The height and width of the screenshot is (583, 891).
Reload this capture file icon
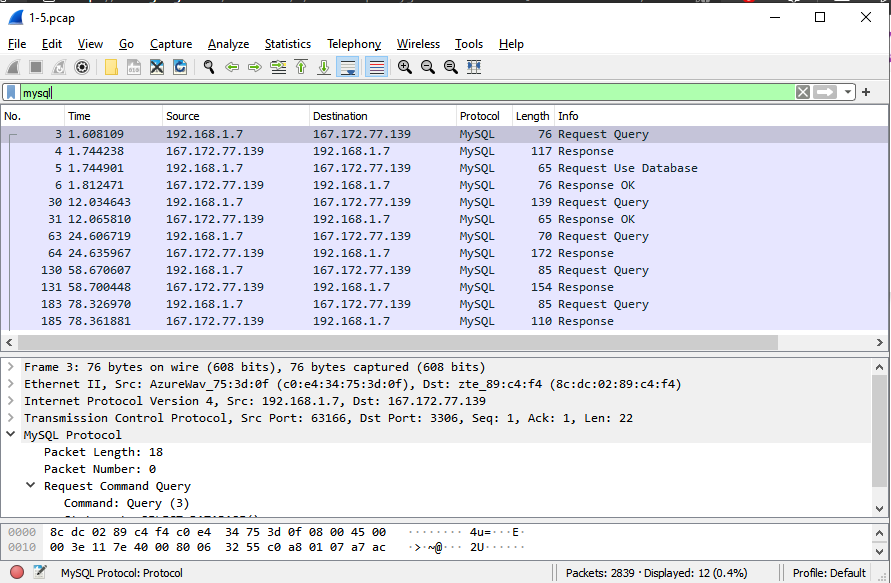[x=180, y=67]
